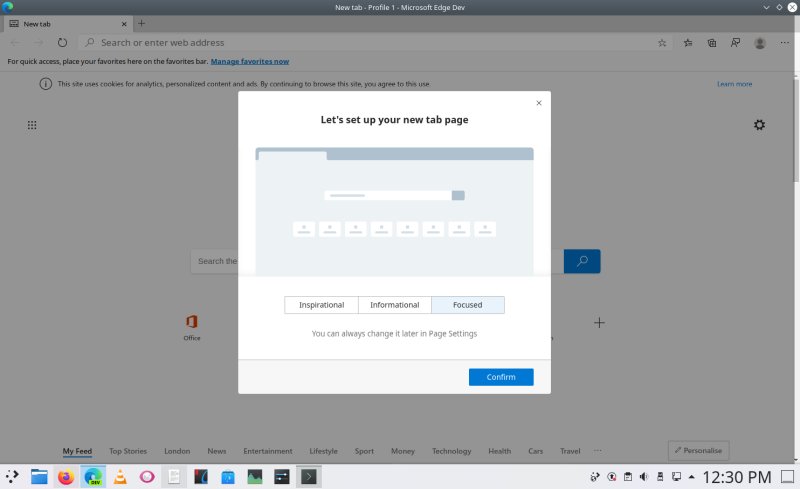Open the London feed tab
800x489 pixels.
pyautogui.click(x=177, y=451)
